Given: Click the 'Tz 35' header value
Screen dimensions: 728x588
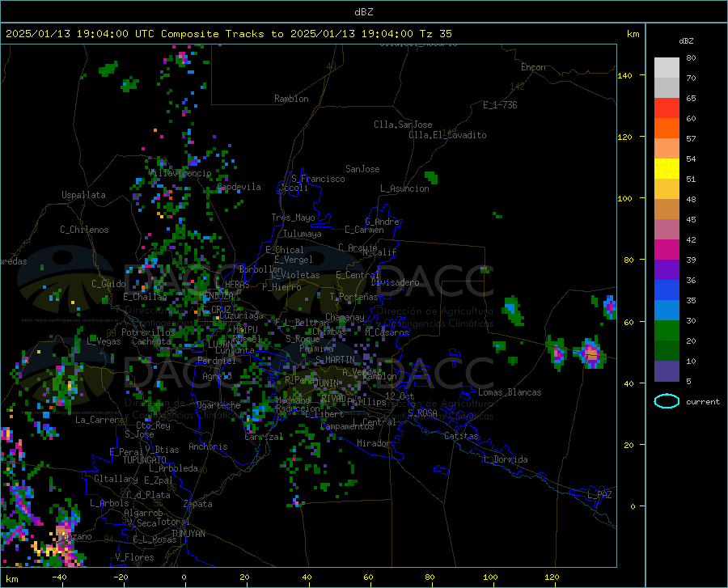Looking at the screenshot, I should 436,34.
